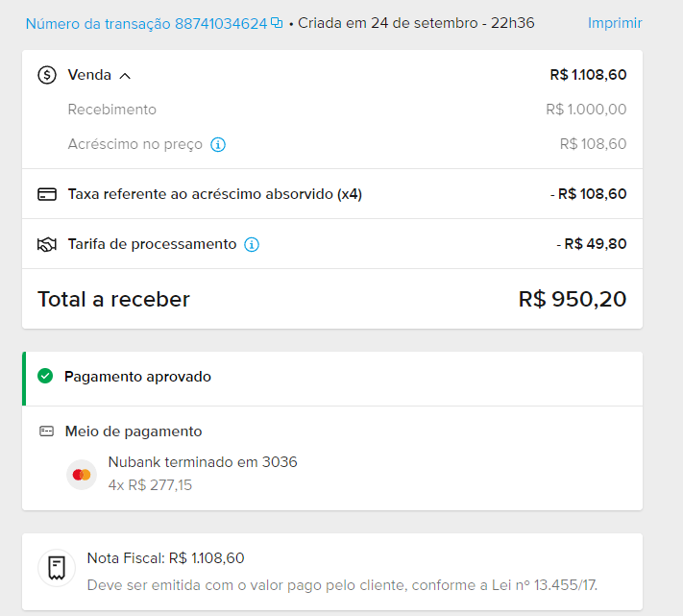This screenshot has height=616, width=683.
Task: Open transaction number 88741034624 link
Action: pos(146,23)
